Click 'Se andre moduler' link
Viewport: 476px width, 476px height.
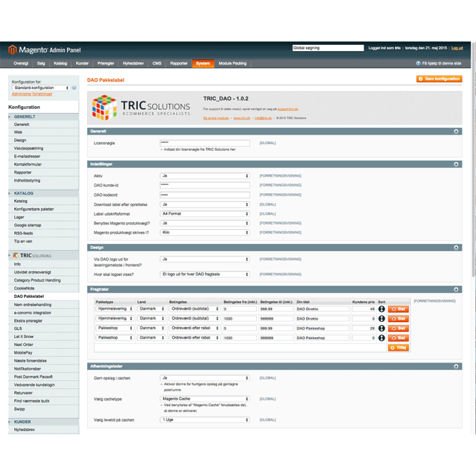216,118
